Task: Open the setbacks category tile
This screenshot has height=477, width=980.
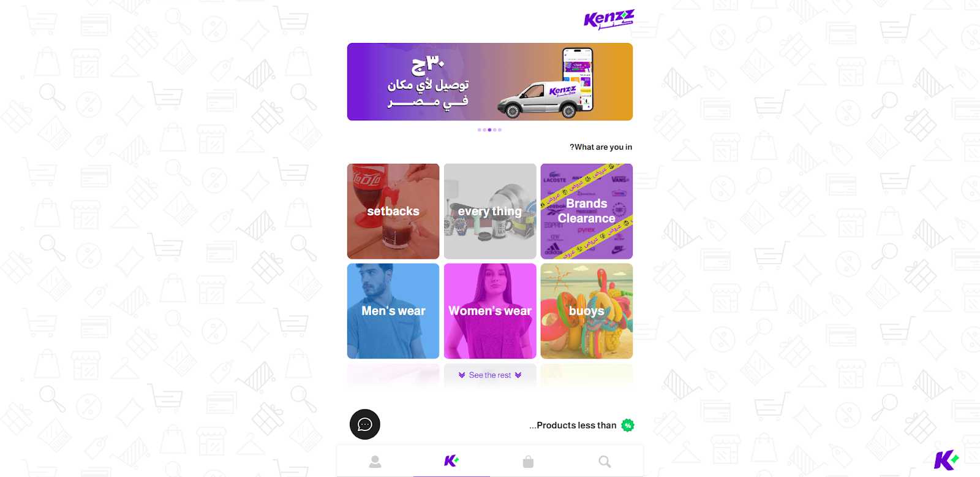Action: pos(393,211)
